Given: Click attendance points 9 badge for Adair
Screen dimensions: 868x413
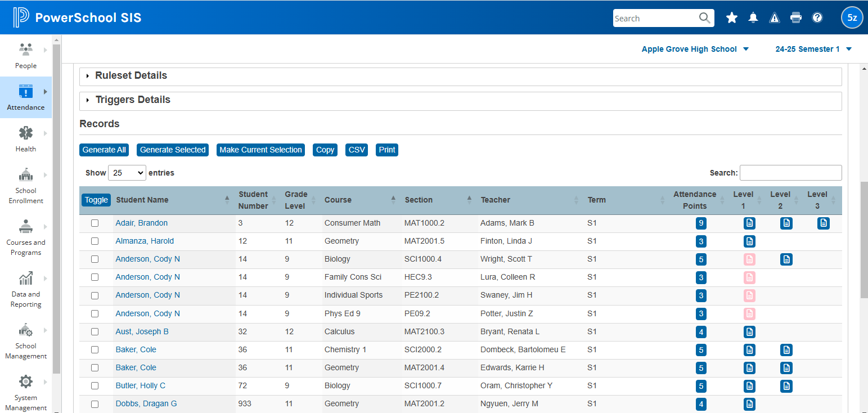Looking at the screenshot, I should (x=701, y=223).
